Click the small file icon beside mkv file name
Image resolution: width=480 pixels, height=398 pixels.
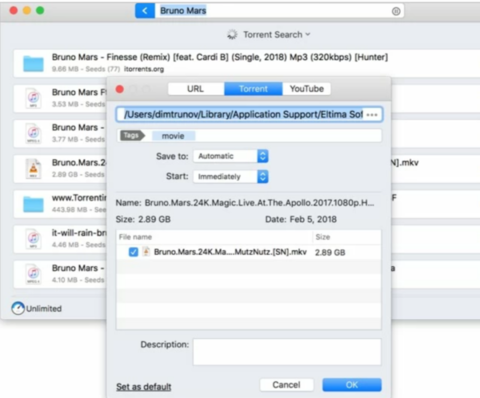[x=146, y=252]
